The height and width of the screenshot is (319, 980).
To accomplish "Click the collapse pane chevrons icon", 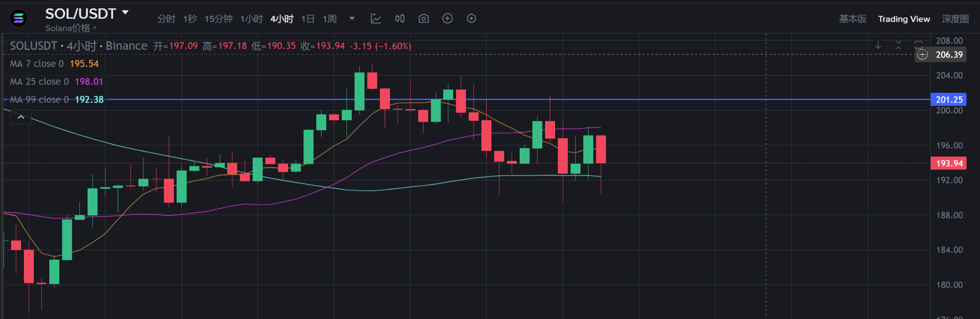I will tap(898, 46).
